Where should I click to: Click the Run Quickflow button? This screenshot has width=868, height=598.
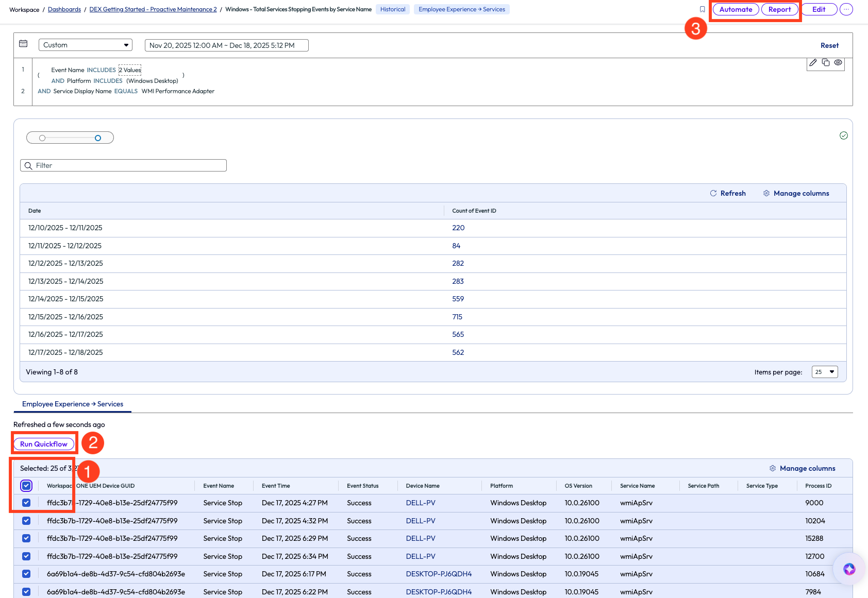click(44, 444)
